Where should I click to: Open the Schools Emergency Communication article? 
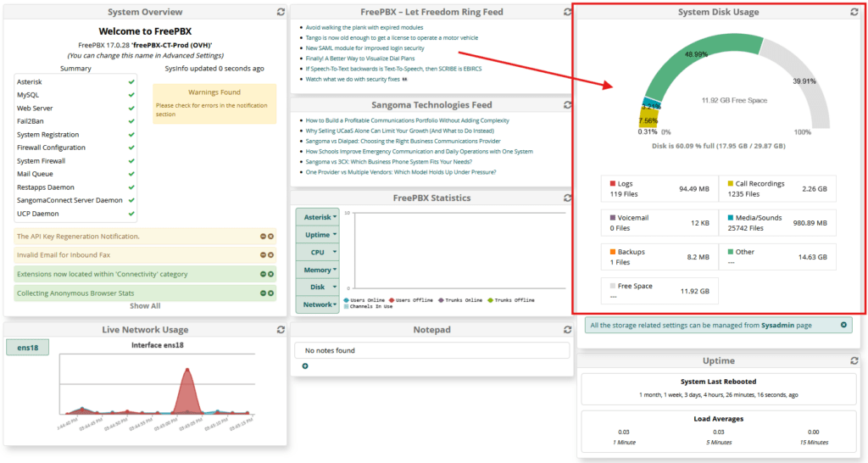pyautogui.click(x=419, y=151)
